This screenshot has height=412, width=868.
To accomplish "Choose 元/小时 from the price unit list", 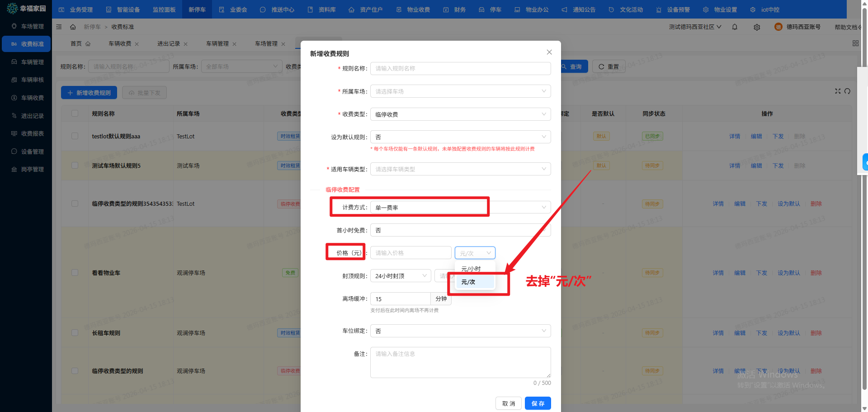I will pos(471,269).
